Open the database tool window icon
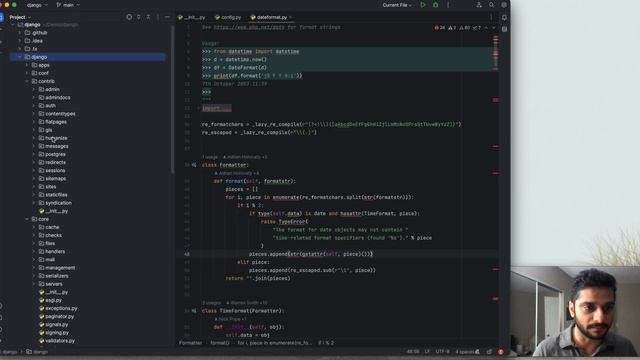Screen dimensions: 640x360 coord(504,29)
